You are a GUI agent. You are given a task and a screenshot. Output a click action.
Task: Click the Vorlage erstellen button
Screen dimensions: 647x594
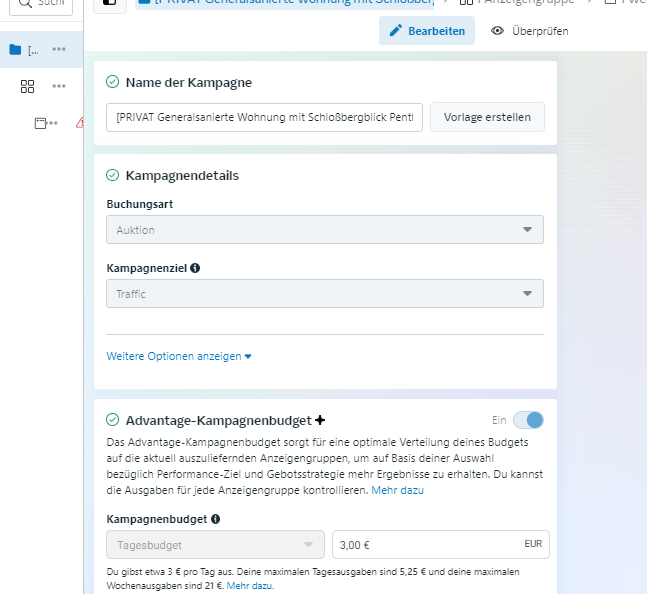coord(487,117)
